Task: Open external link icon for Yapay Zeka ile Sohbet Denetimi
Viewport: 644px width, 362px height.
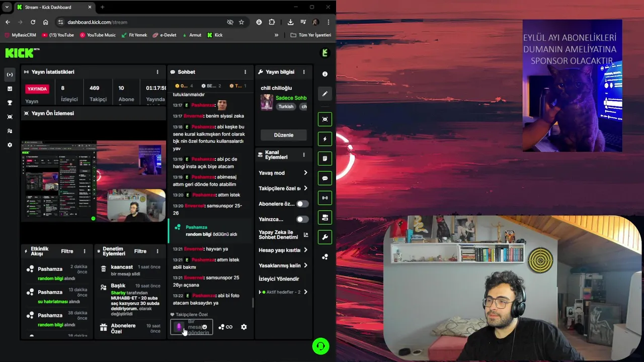Action: pyautogui.click(x=306, y=235)
